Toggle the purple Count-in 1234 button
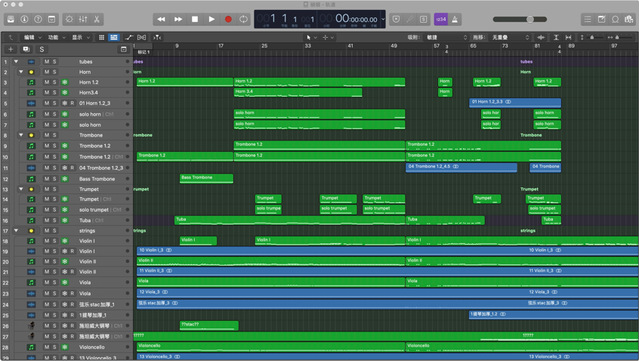Screen dimensions: 639x361 (x=441, y=19)
